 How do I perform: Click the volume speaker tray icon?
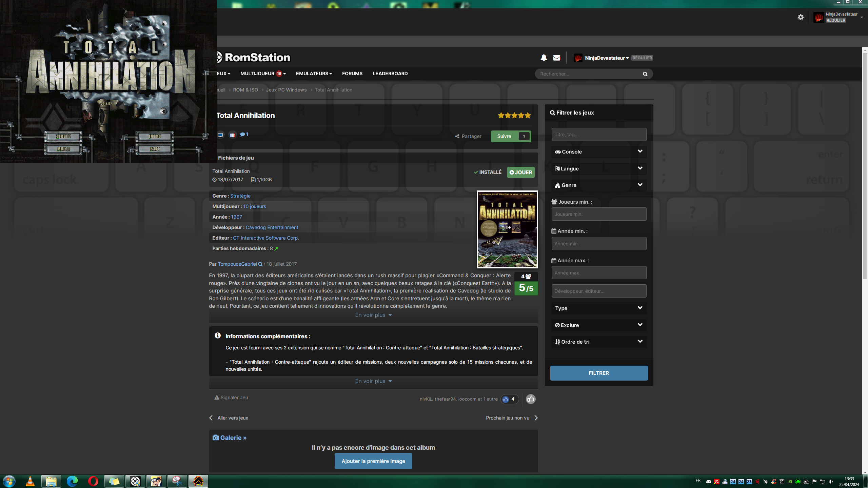coord(831,482)
